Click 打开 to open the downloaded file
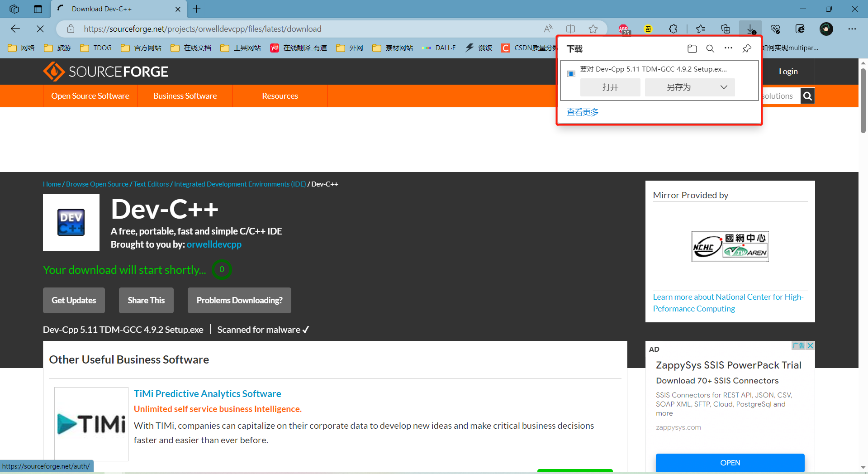This screenshot has height=474, width=868. pyautogui.click(x=610, y=87)
